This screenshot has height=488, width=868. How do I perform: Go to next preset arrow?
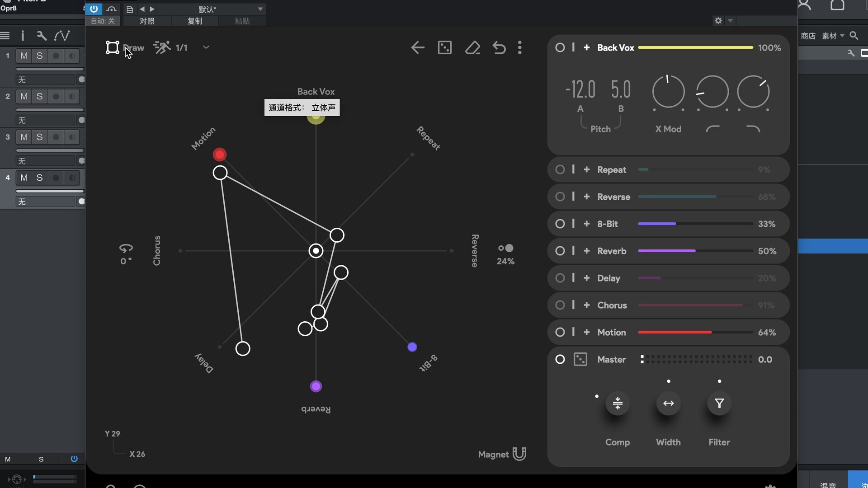coord(152,9)
